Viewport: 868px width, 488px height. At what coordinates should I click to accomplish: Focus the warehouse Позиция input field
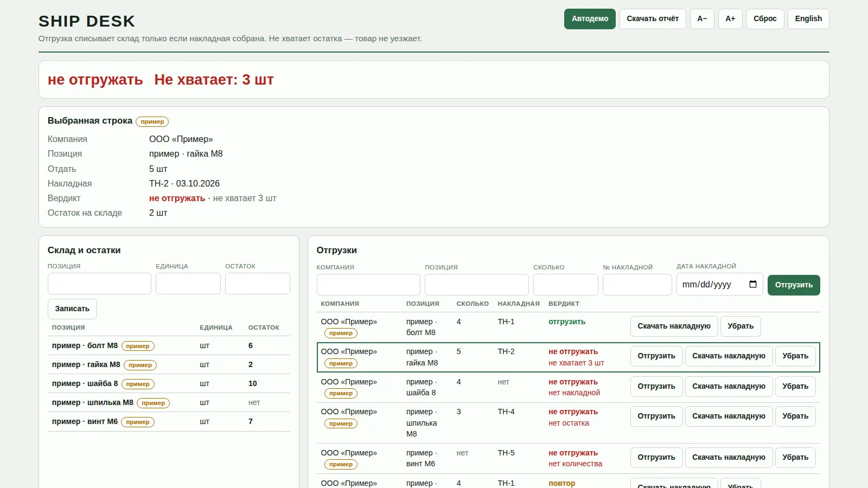click(x=99, y=284)
